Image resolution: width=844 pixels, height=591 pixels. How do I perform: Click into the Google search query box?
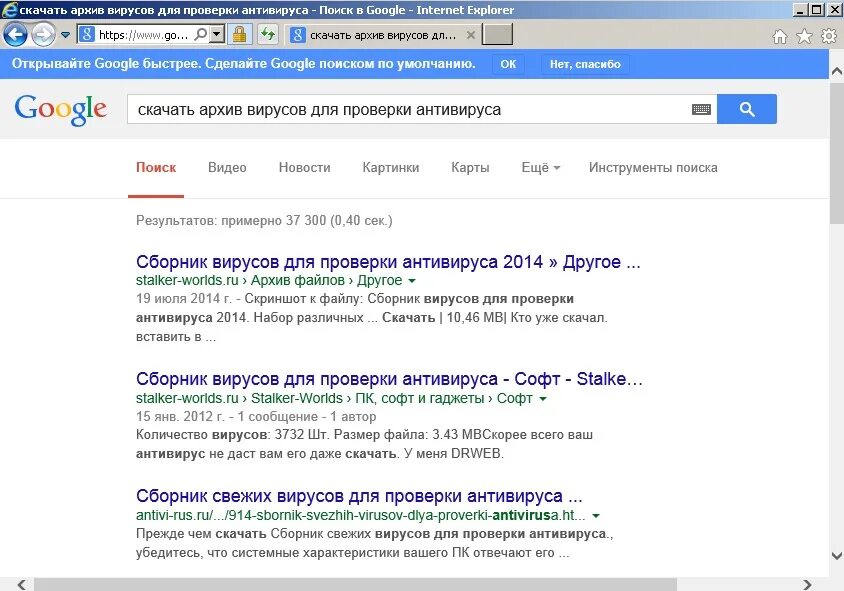[409, 109]
